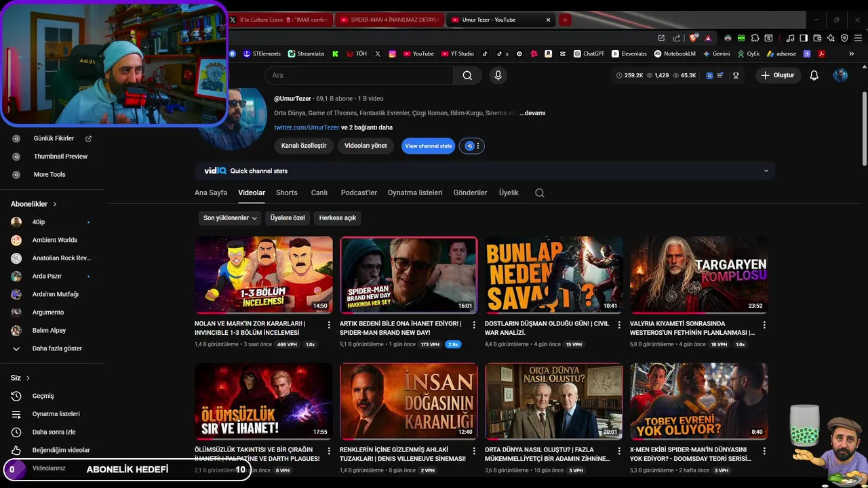Open options menu for Civil War video

619,325
